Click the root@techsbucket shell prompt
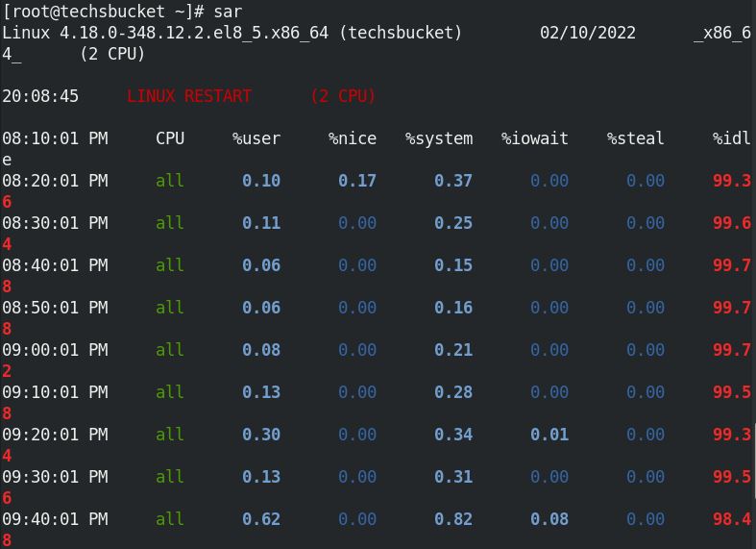 (106, 12)
